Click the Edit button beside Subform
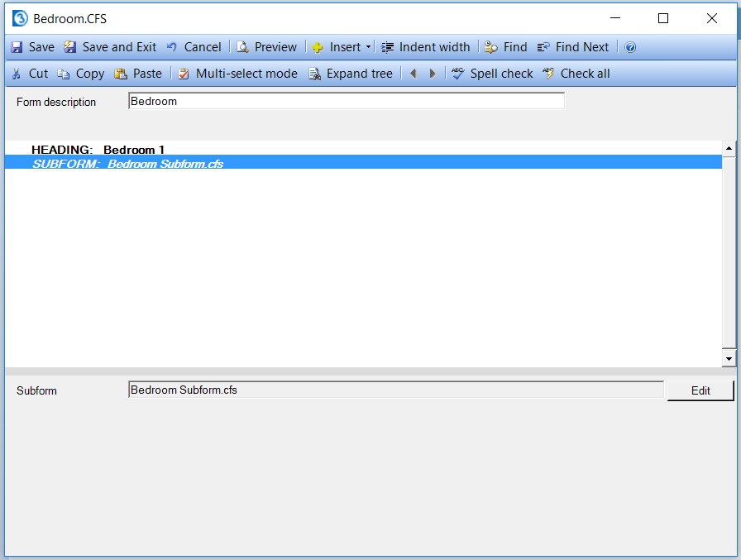741x560 pixels. (x=700, y=390)
